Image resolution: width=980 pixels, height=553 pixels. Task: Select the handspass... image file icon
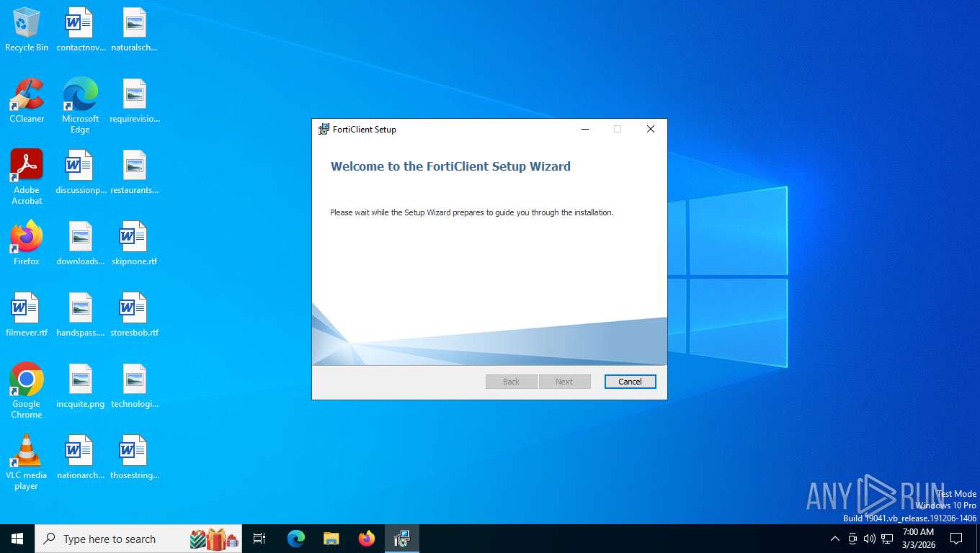point(81,315)
